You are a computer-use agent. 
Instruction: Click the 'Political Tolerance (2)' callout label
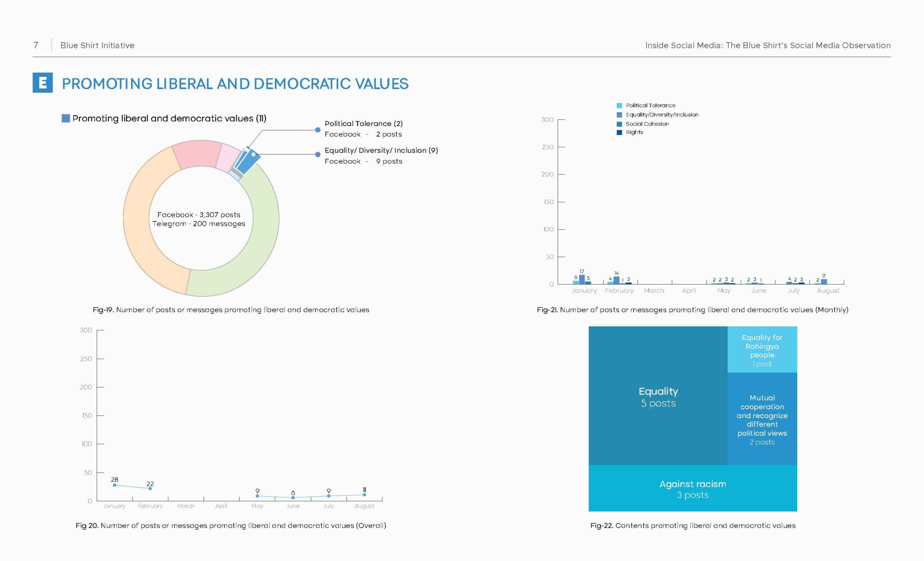(363, 124)
